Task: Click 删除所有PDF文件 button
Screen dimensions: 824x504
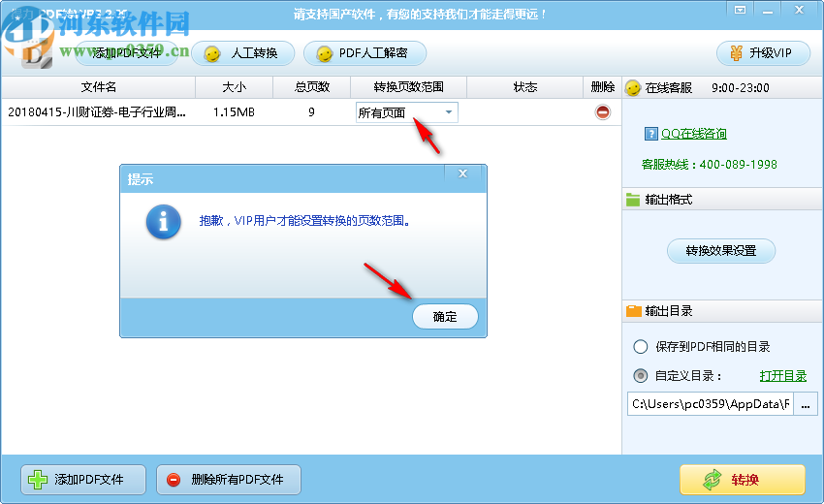Action: click(229, 480)
